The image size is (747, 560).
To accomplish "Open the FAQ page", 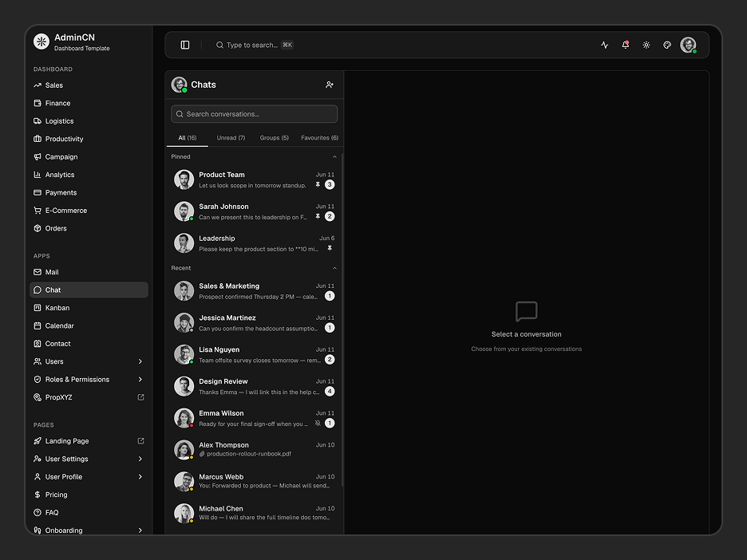I will click(89, 512).
